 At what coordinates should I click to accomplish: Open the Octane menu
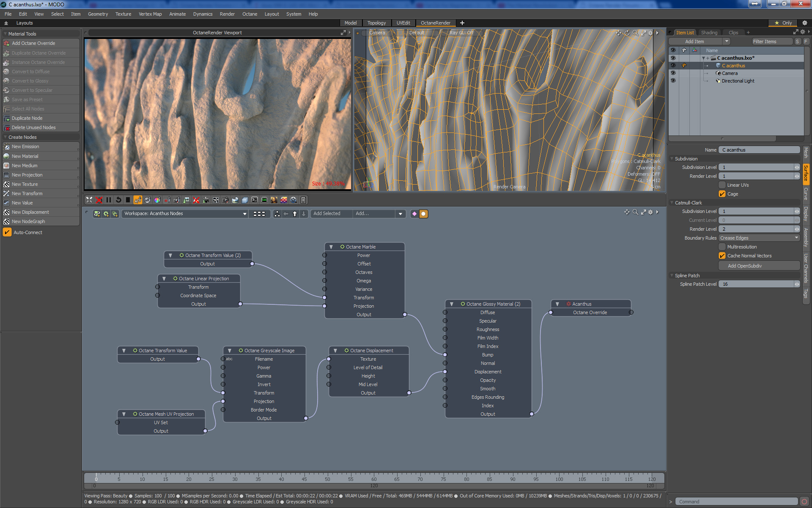tap(250, 14)
